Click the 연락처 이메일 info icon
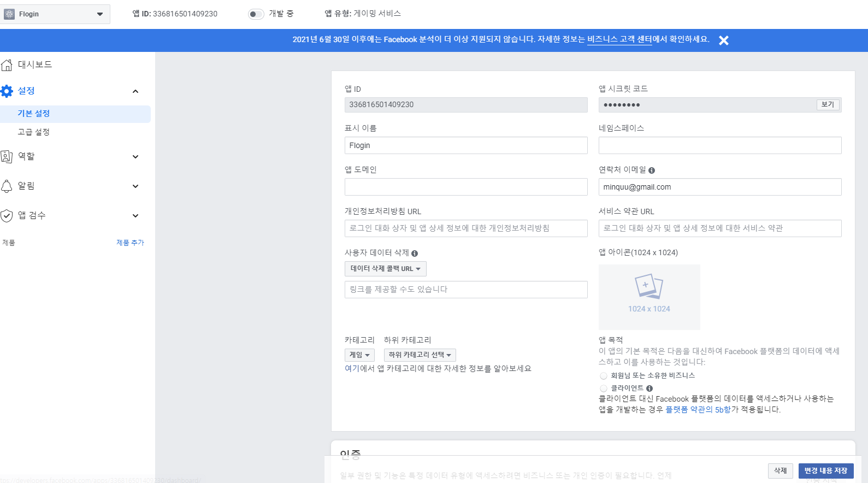The width and height of the screenshot is (868, 483). [652, 170]
